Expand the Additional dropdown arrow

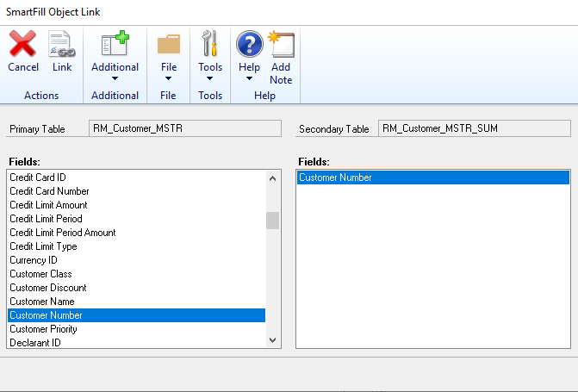coord(115,78)
